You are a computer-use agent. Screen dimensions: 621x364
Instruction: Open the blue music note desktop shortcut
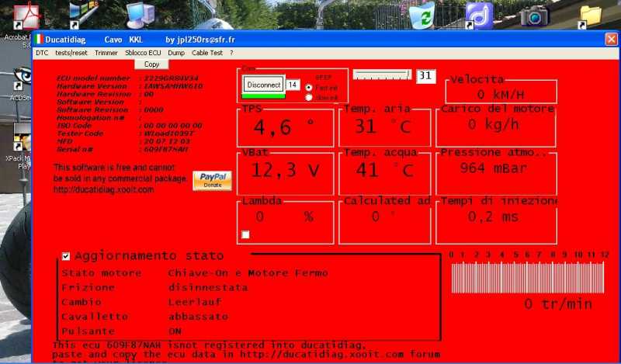point(478,16)
